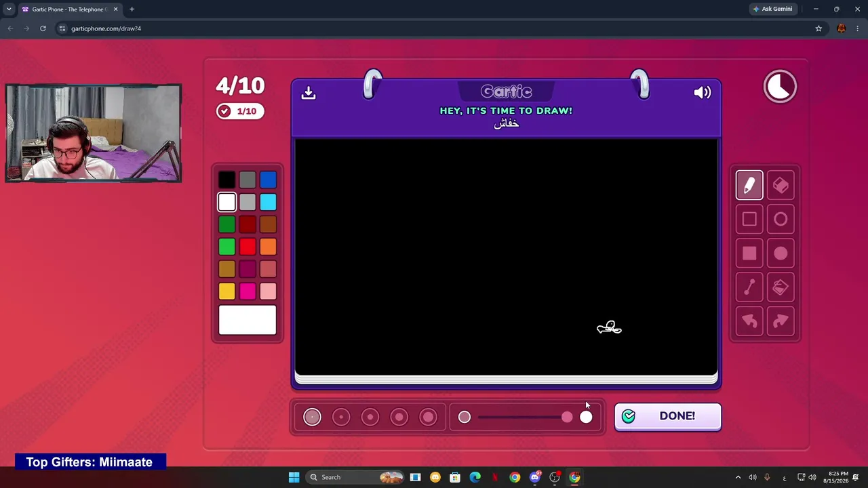
Task: Pick the filled rectangle tool
Action: 749,253
